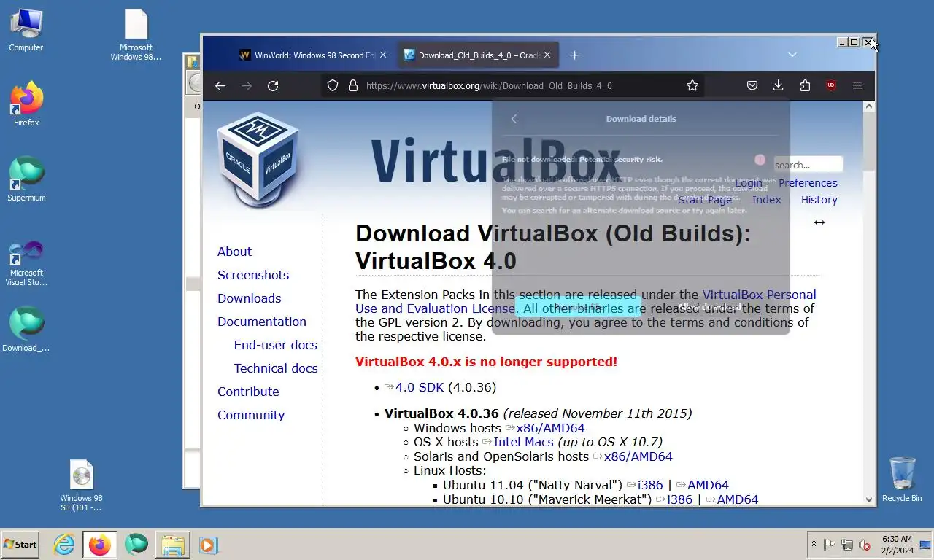This screenshot has width=934, height=560.
Task: Expand the list all tabs chevron
Action: coord(792,55)
